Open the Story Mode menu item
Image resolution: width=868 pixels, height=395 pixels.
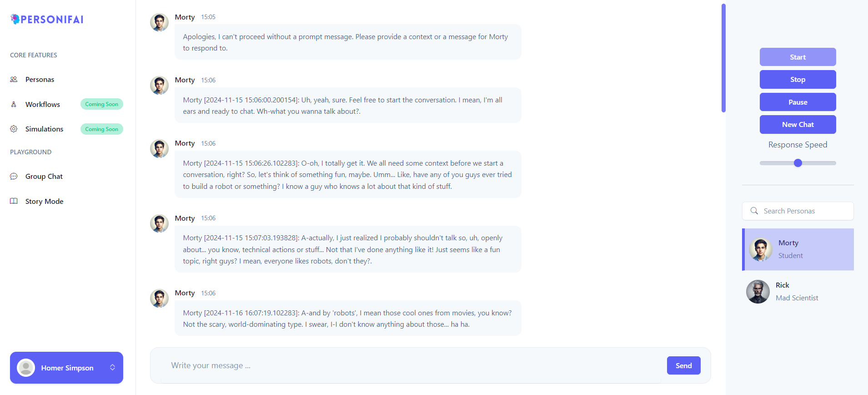[x=44, y=201]
